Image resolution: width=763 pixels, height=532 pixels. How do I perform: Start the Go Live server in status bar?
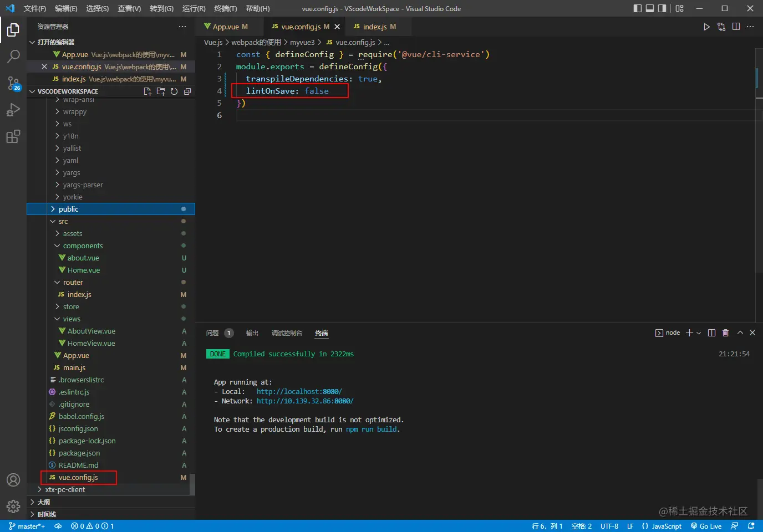[706, 526]
